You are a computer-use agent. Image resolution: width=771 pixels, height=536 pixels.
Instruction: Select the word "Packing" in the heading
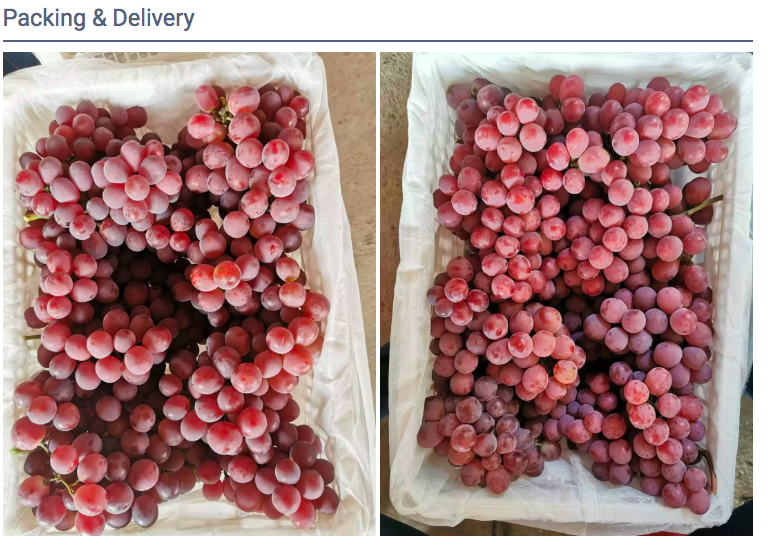coord(45,19)
